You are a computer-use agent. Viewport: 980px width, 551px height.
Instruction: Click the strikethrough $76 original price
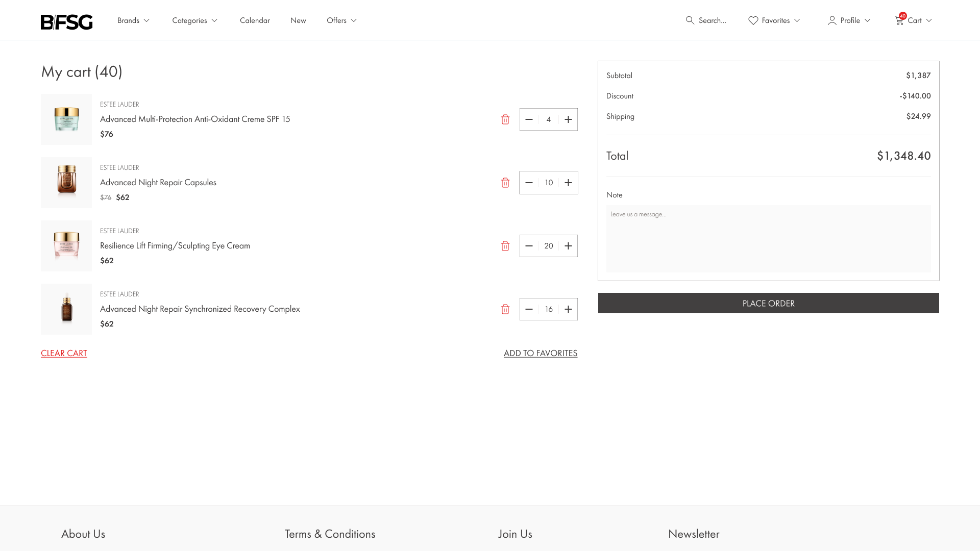[106, 197]
